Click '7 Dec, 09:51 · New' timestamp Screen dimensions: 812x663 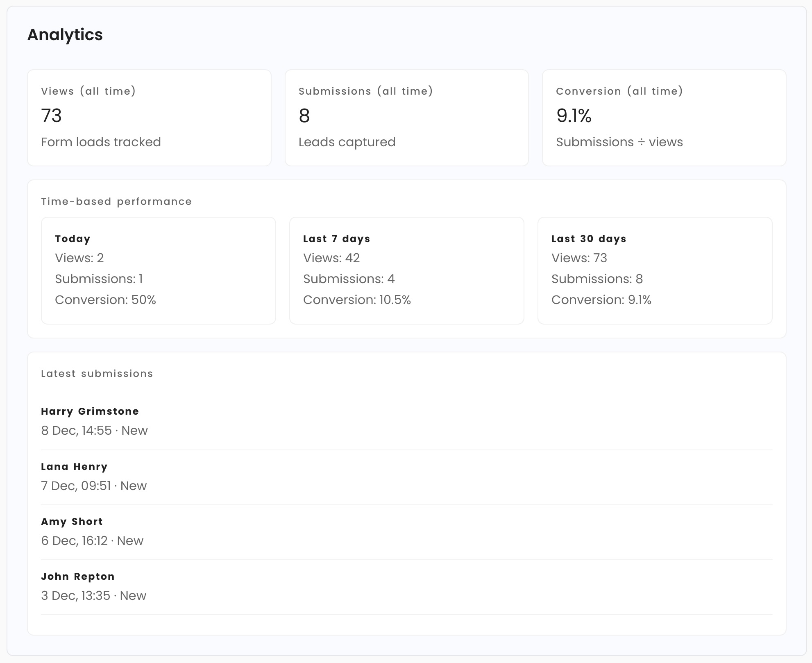pyautogui.click(x=94, y=486)
